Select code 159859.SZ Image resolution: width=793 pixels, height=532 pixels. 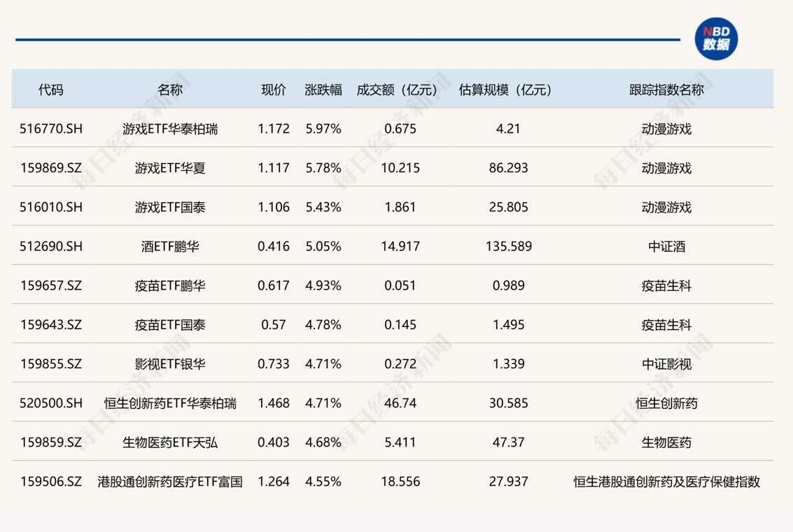click(x=51, y=442)
